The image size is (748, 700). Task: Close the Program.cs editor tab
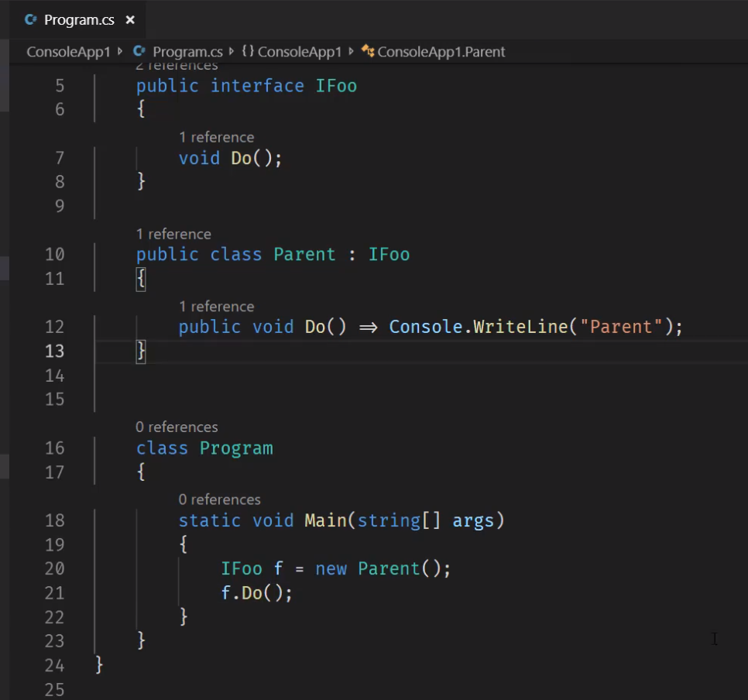130,20
